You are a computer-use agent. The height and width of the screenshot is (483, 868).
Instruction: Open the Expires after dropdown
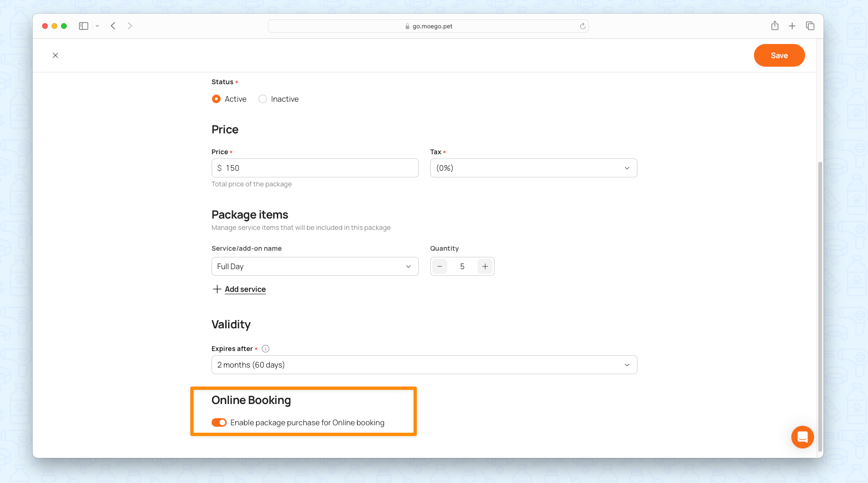pos(424,365)
